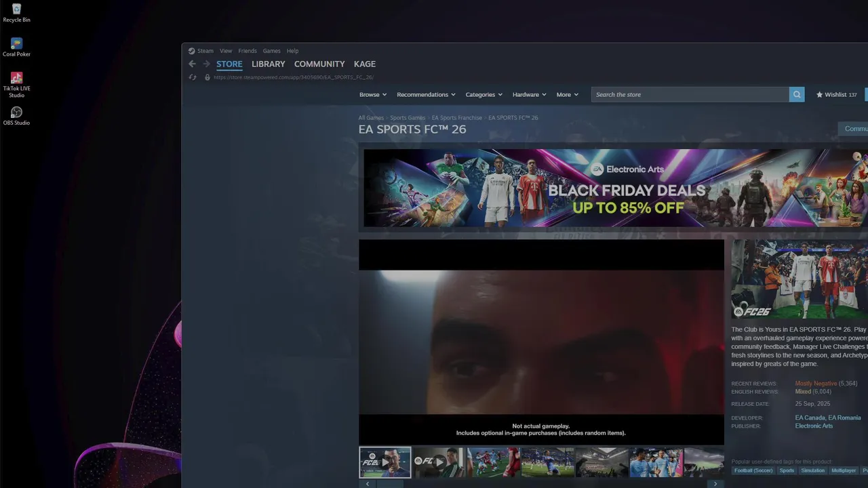868x488 pixels.
Task: Click the Search the store field
Action: point(690,95)
